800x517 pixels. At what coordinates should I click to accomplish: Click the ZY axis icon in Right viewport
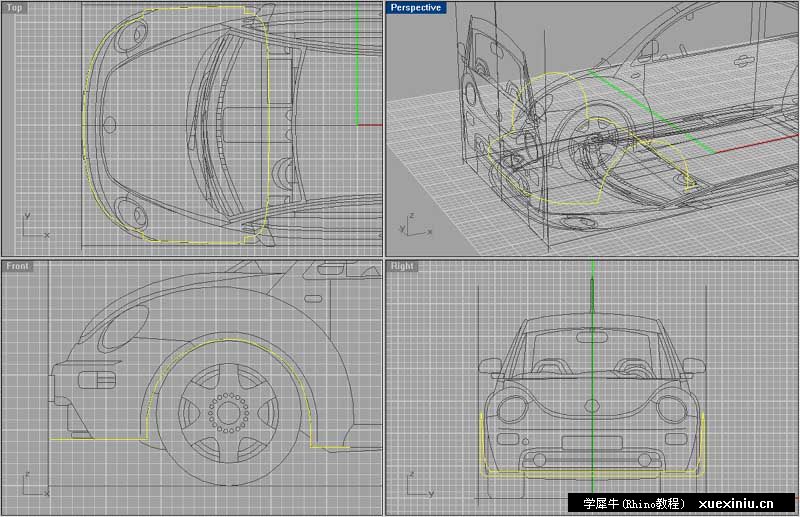(x=420, y=484)
